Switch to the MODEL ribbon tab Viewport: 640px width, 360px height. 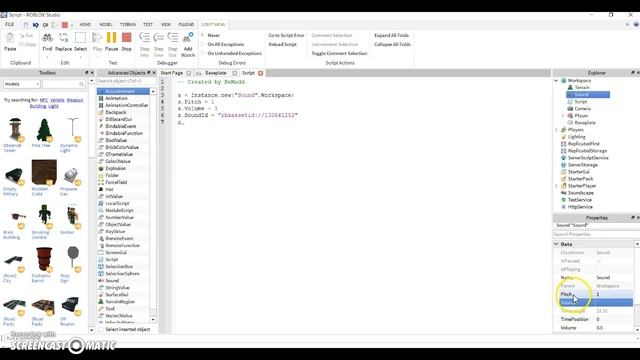click(x=106, y=24)
